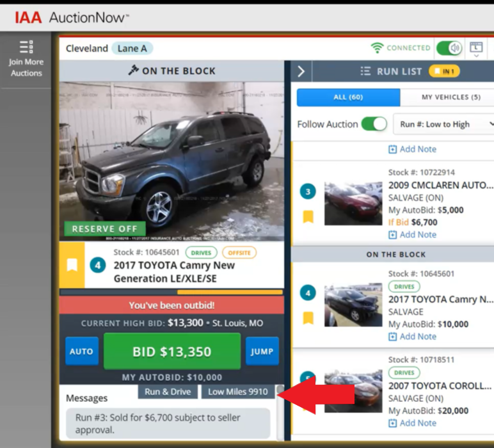Open thumbnail of 2007 Toyota Corolla
This screenshot has height=448, width=494.
tap(353, 391)
